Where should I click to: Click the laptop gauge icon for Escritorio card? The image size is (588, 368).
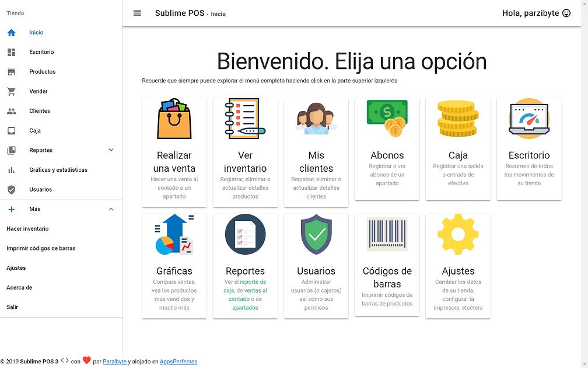coord(528,119)
